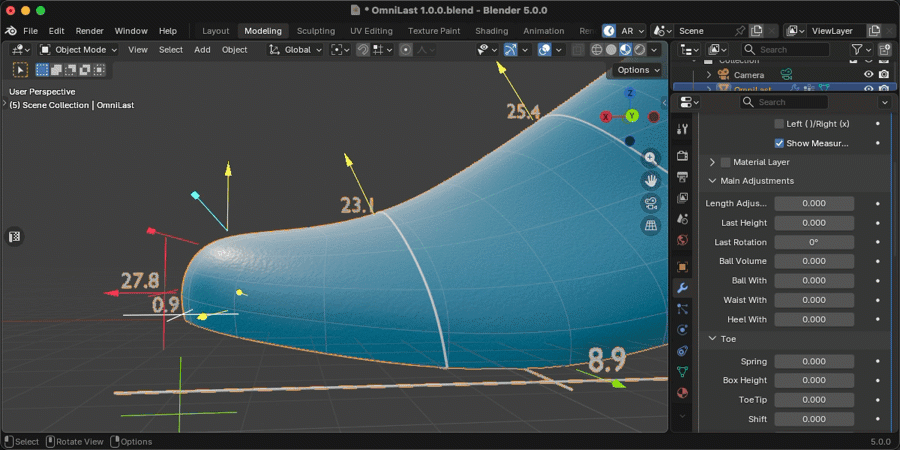This screenshot has width=900, height=450.
Task: Click the Ball Volume value field
Action: click(x=814, y=261)
